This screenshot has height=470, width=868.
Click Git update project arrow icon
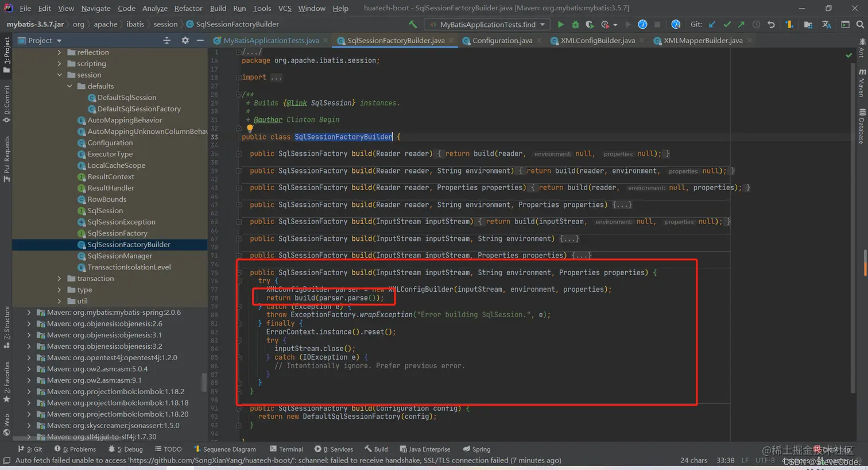point(712,25)
